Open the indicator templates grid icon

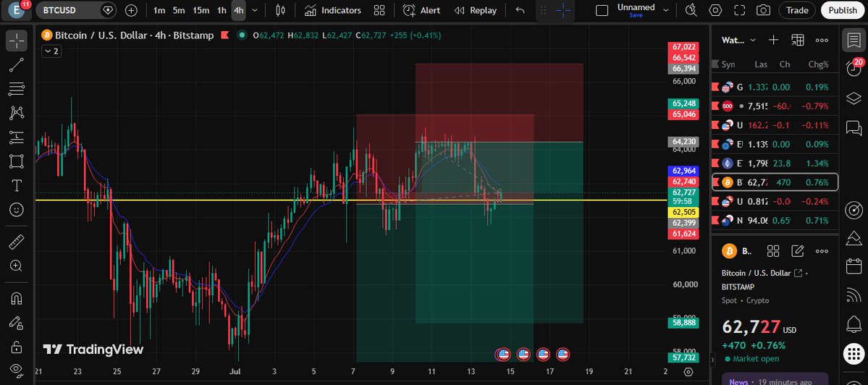(379, 10)
